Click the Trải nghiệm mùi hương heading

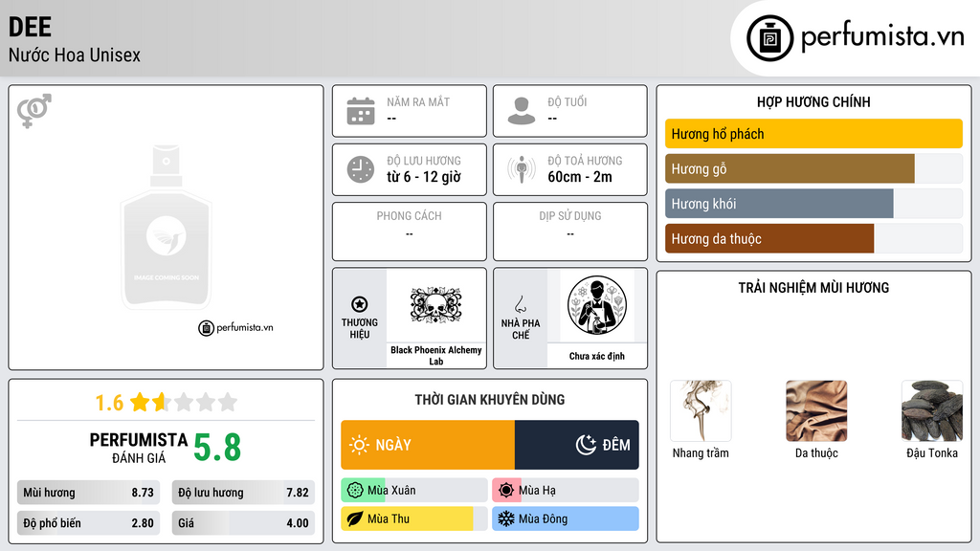pyautogui.click(x=813, y=287)
